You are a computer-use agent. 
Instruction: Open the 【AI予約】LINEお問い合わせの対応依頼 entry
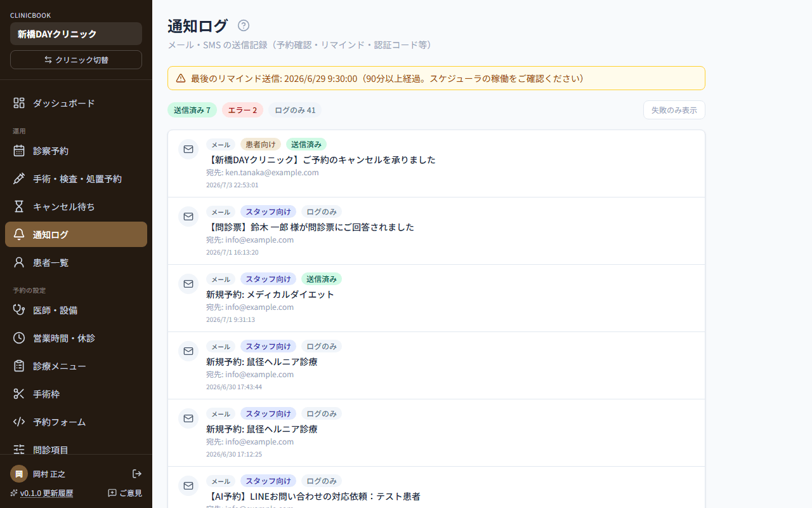[x=436, y=489]
